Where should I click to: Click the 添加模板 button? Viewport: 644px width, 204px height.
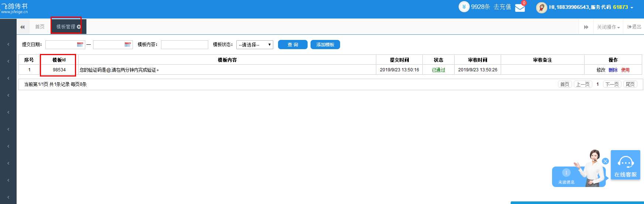click(x=325, y=44)
